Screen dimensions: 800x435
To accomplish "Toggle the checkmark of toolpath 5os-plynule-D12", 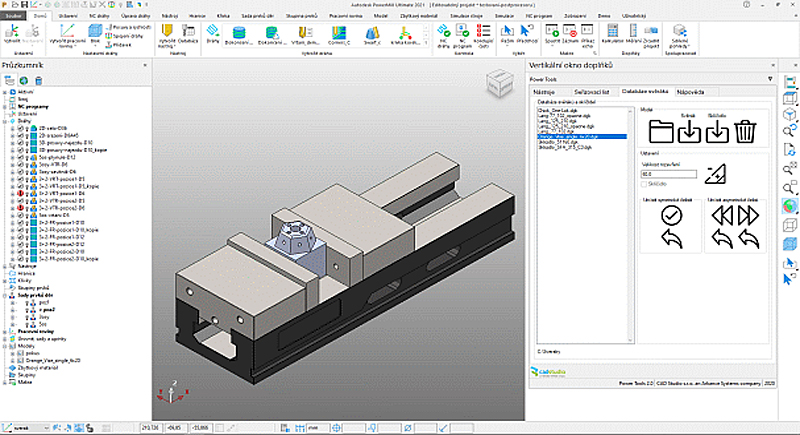I will tap(20, 158).
